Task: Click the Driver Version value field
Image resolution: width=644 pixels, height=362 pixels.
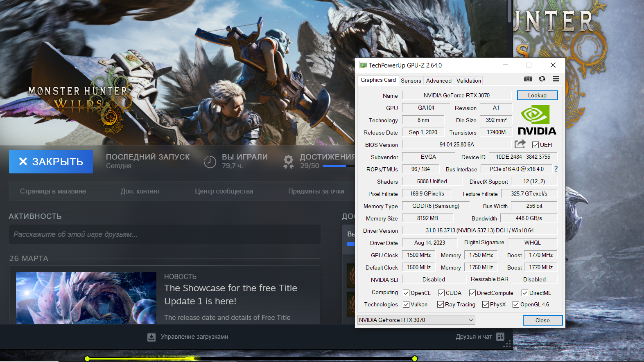Action: pyautogui.click(x=479, y=230)
